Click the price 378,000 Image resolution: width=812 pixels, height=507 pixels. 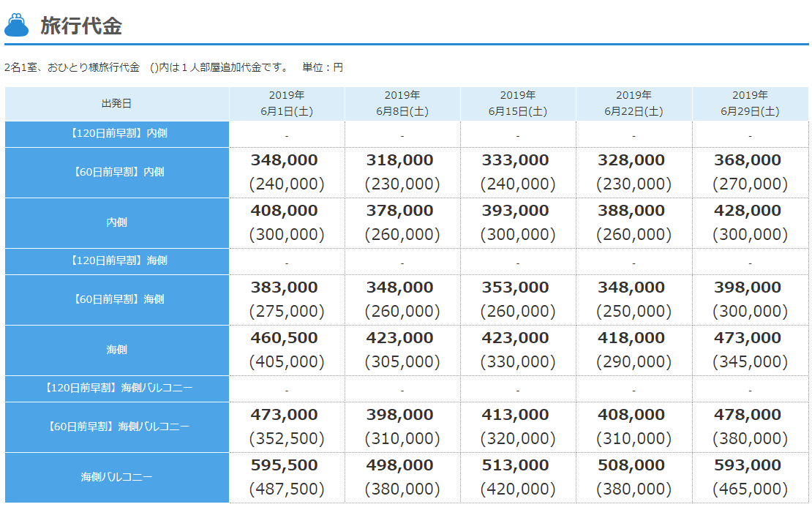[x=400, y=211]
